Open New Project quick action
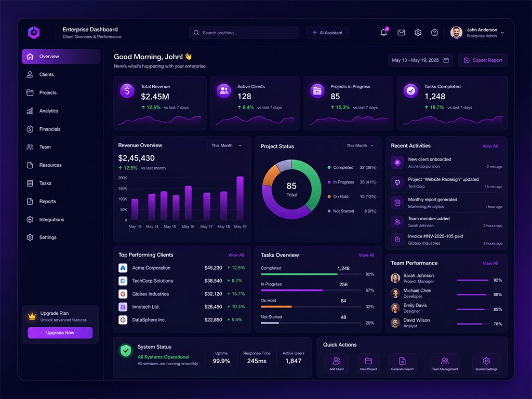Viewport: 532px width, 399px height. pos(368,363)
